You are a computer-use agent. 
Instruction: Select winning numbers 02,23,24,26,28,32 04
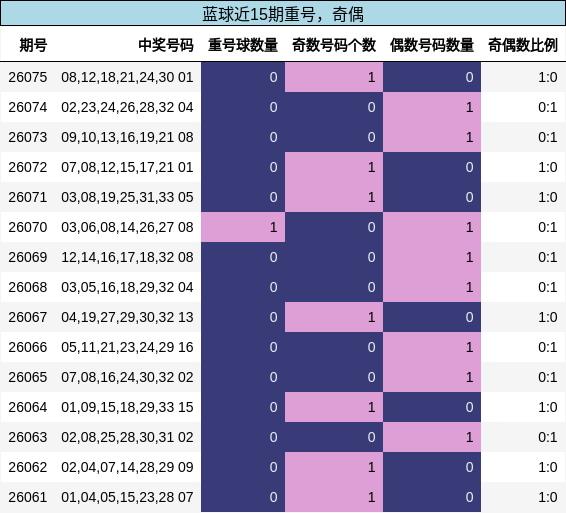point(127,107)
